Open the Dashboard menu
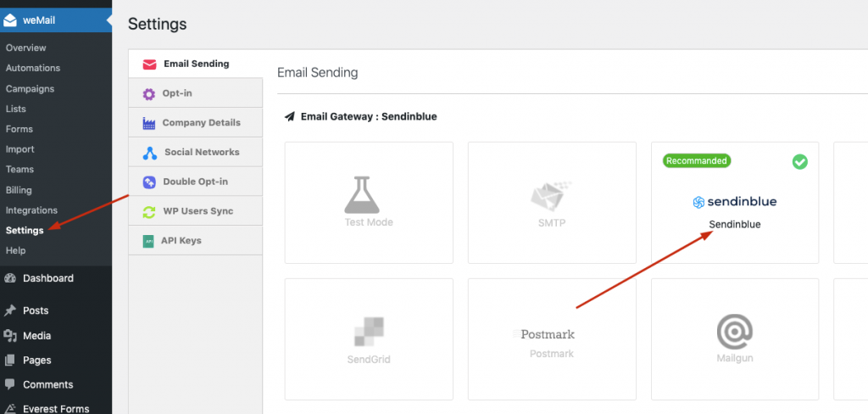 48,278
